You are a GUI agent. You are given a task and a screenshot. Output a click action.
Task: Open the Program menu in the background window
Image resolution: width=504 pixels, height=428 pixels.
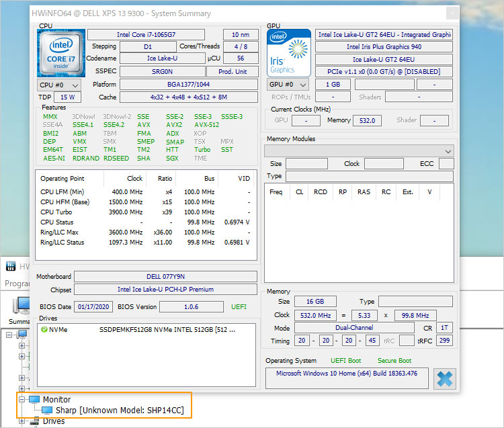pyautogui.click(x=17, y=284)
